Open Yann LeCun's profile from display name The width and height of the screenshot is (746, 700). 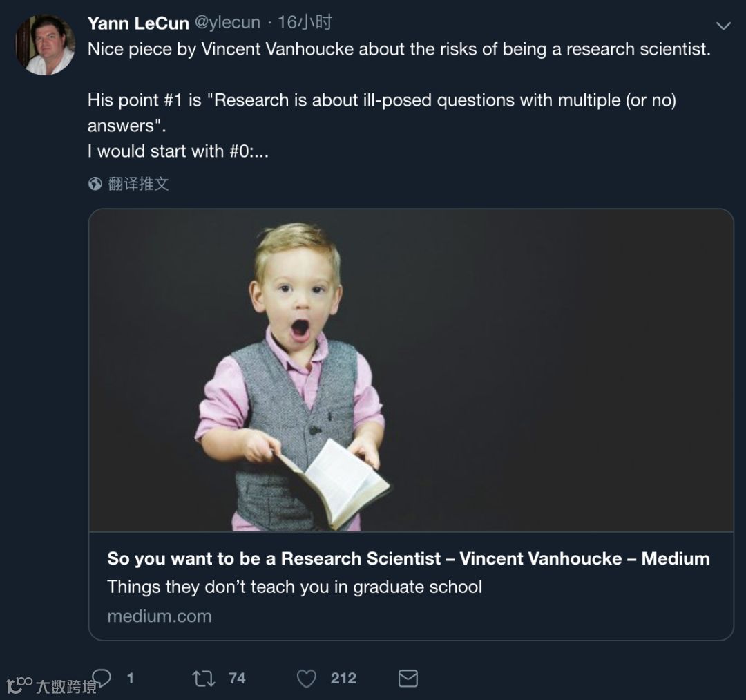(138, 23)
